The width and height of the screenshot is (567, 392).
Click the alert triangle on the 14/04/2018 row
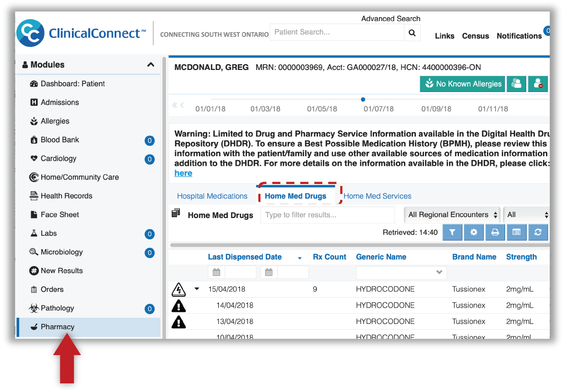pos(178,305)
